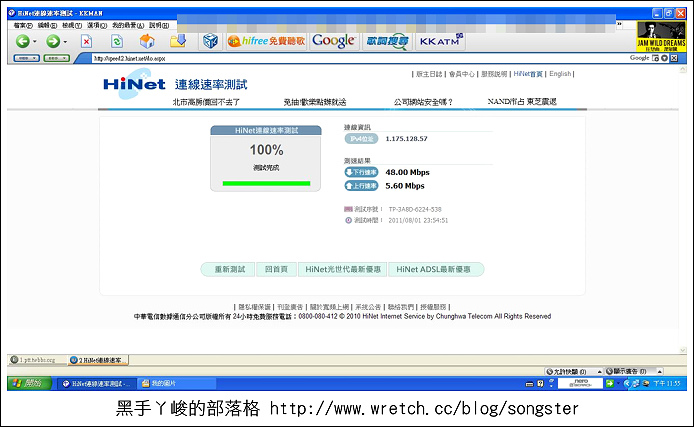This screenshot has height=427, width=694.
Task: Click the taskbar clock showing 11:55
Action: (x=667, y=384)
